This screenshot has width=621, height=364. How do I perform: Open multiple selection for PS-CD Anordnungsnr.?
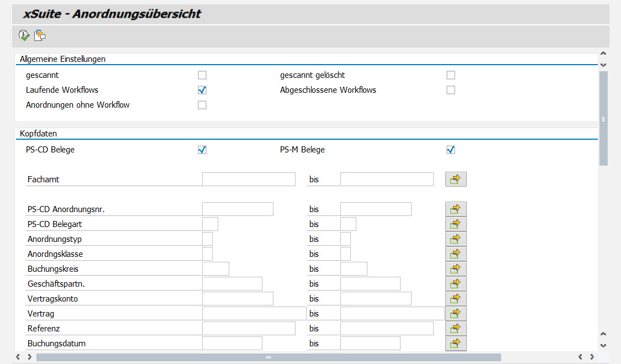click(x=455, y=209)
